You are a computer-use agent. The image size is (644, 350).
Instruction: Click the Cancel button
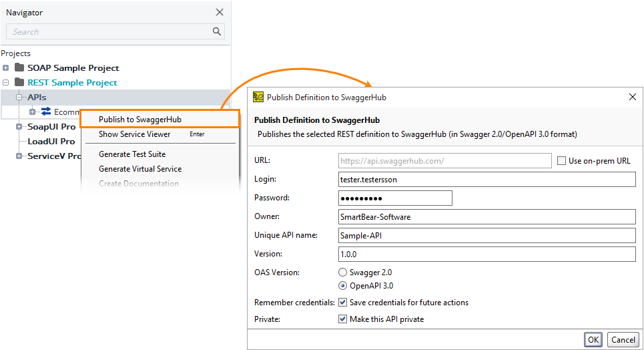click(623, 340)
